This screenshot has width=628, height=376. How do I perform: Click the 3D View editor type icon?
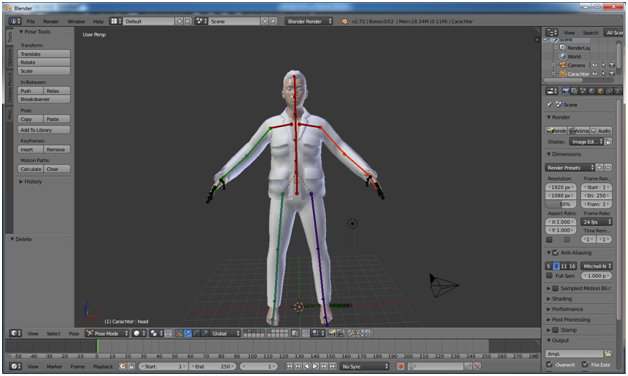pyautogui.click(x=15, y=333)
